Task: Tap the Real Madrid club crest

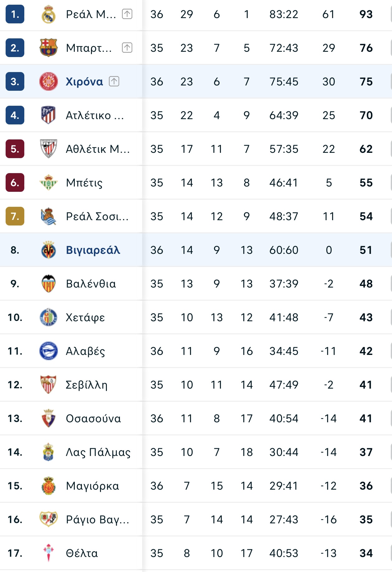Action: (48, 14)
